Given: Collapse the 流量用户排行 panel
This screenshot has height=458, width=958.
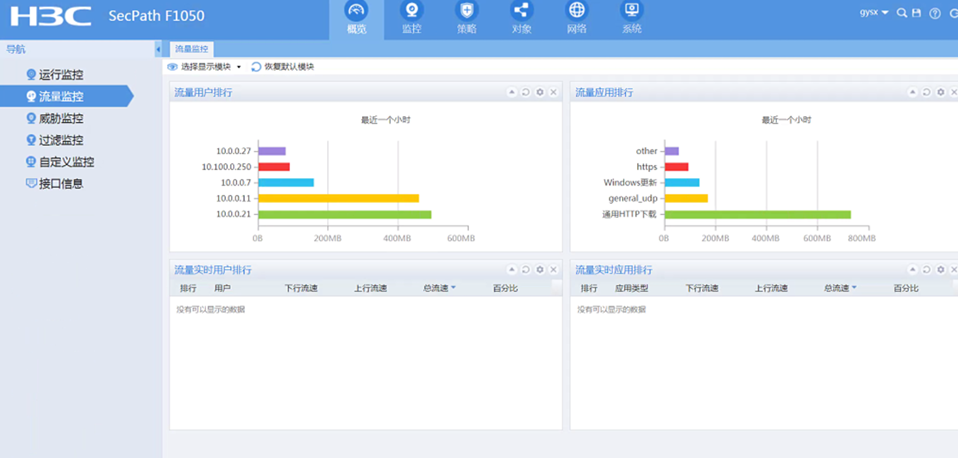Looking at the screenshot, I should point(512,92).
